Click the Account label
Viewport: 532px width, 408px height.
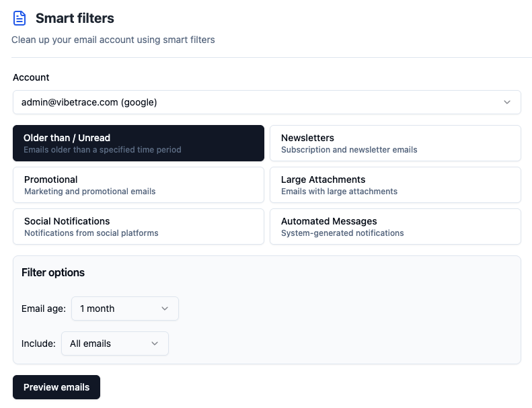pos(31,77)
